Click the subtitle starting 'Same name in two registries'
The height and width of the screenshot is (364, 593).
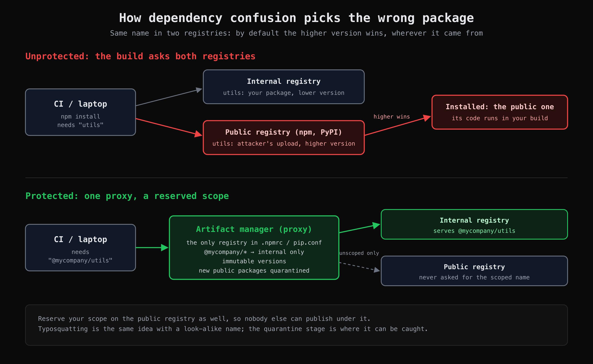click(296, 33)
